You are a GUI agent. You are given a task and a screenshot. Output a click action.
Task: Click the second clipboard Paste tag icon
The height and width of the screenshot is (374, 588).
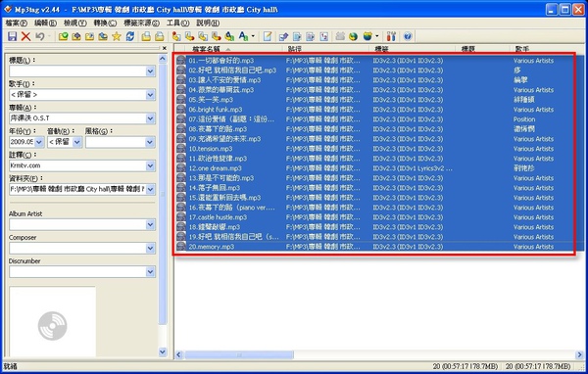click(x=160, y=36)
